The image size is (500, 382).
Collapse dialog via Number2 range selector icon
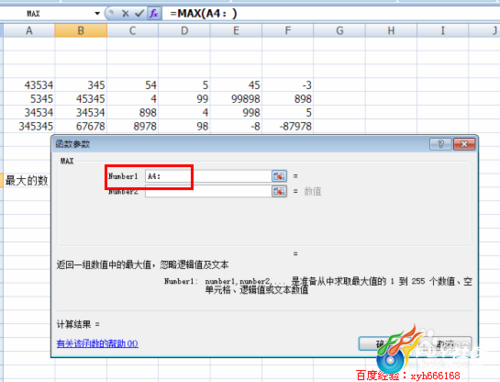[x=279, y=191]
